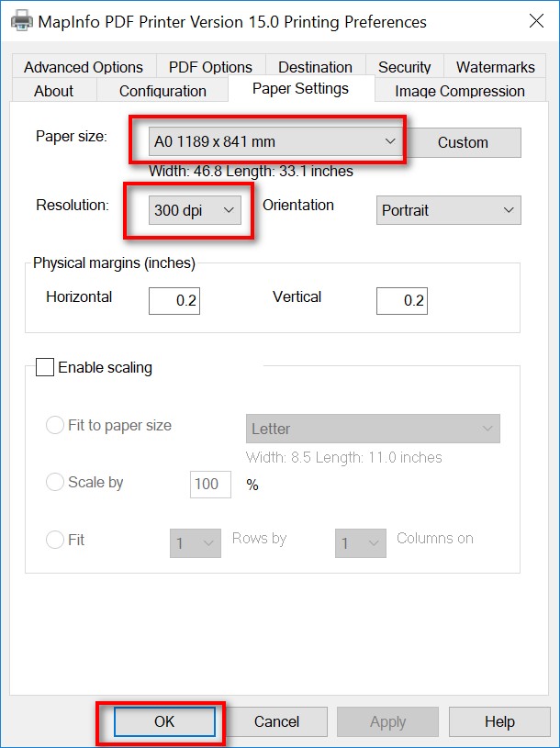Switch to the Security tab
The width and height of the screenshot is (560, 748).
tap(404, 67)
